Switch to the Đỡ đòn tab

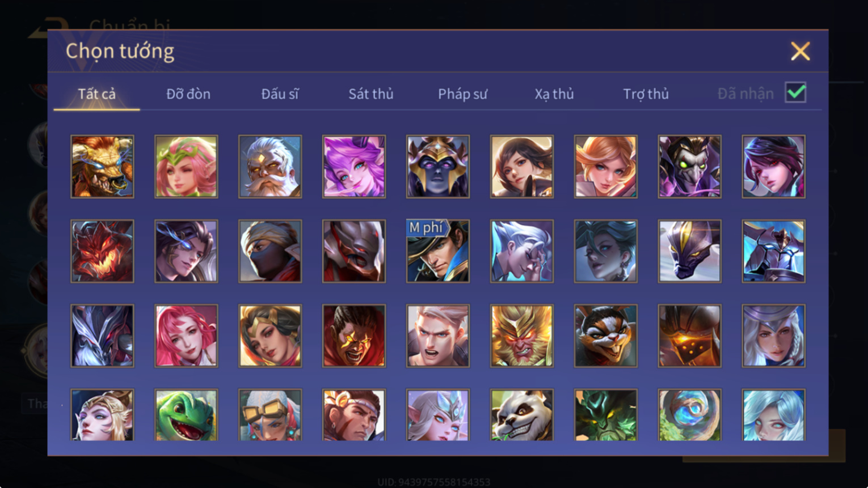tap(188, 94)
